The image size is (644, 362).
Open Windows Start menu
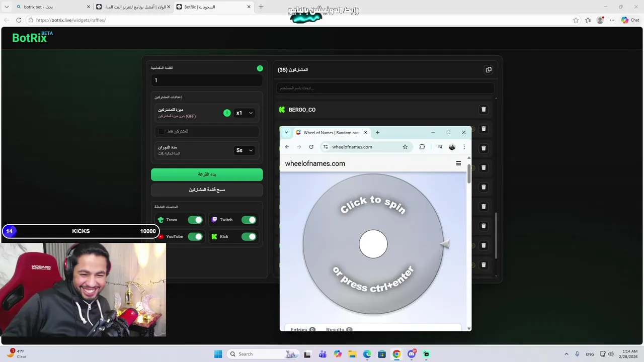218,354
